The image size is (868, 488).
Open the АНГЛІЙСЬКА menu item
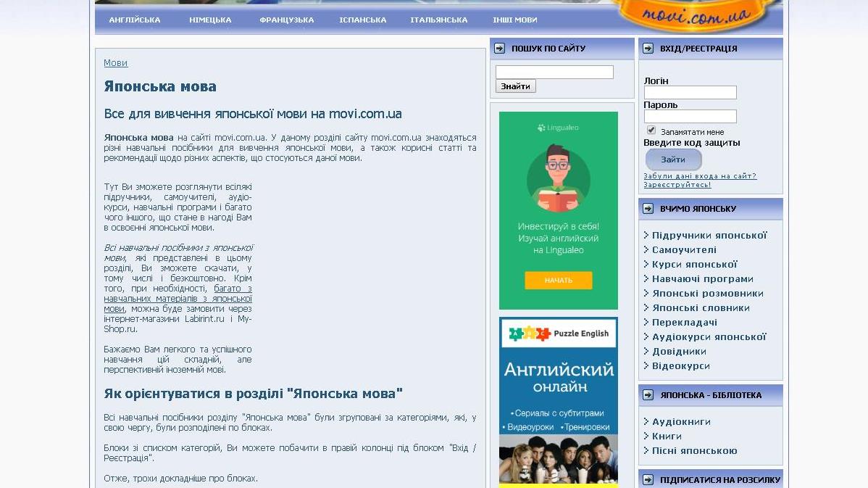click(135, 20)
